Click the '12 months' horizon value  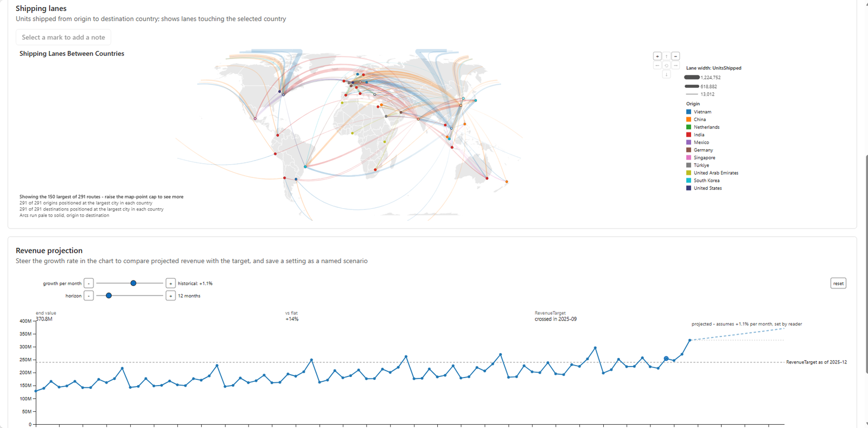point(189,296)
